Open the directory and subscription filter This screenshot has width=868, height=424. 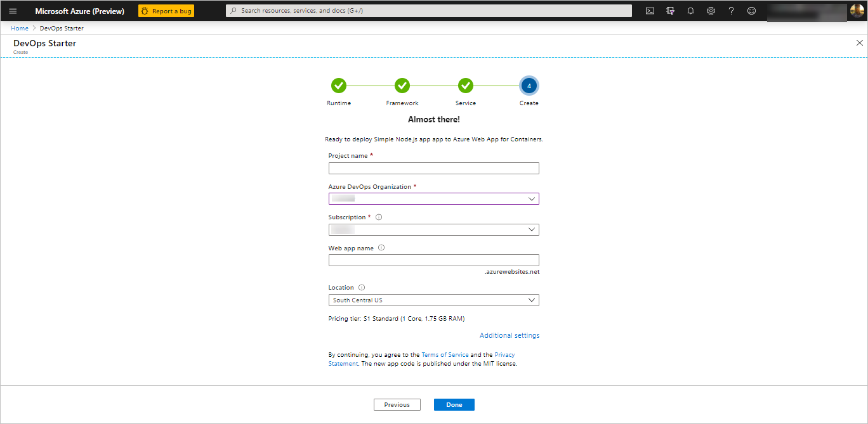tap(670, 11)
